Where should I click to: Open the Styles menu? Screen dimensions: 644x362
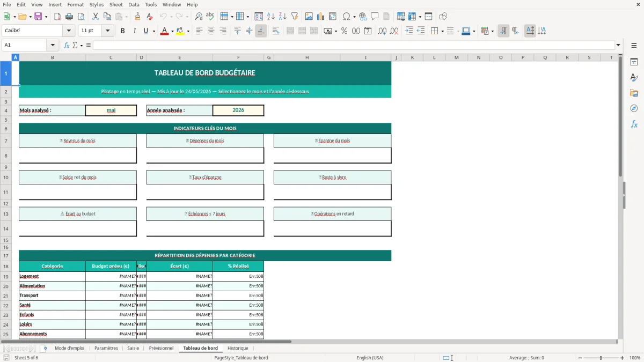[x=97, y=4]
